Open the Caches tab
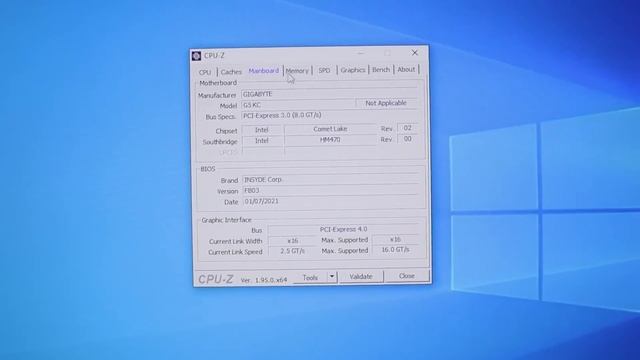 click(231, 72)
